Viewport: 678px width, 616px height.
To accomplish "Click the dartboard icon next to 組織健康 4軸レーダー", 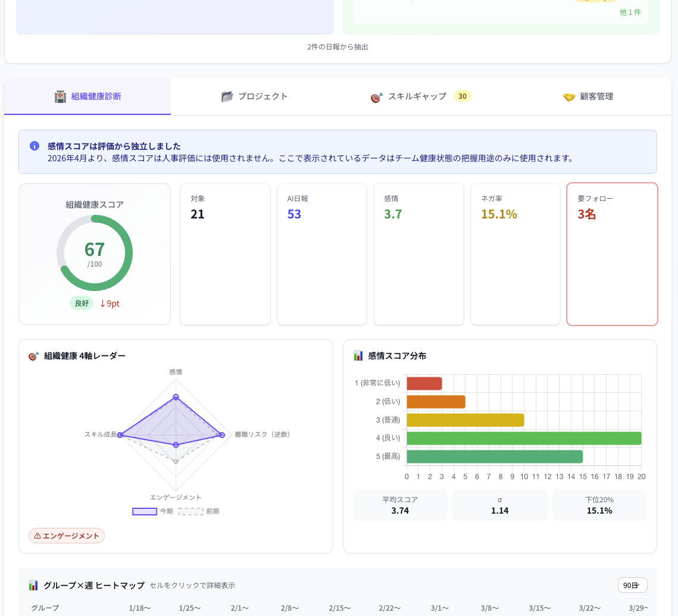I will click(x=34, y=356).
